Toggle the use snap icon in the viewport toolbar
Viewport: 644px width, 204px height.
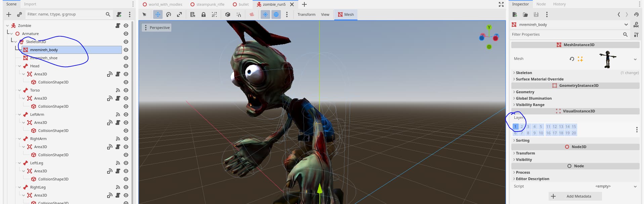(239, 14)
